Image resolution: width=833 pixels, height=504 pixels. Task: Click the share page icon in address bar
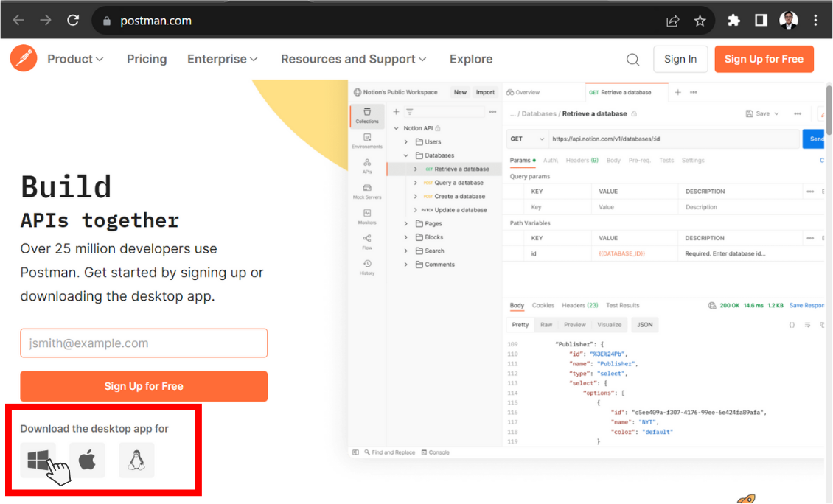coord(672,21)
